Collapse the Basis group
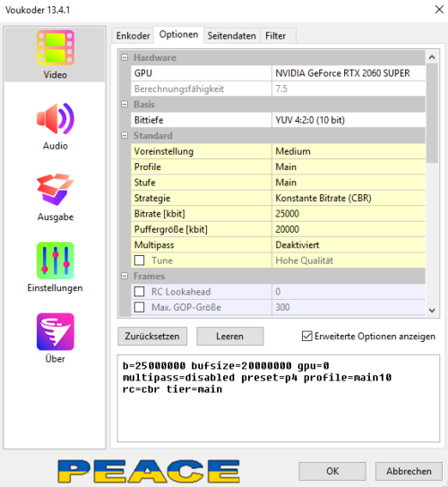The image size is (448, 487). 125,104
